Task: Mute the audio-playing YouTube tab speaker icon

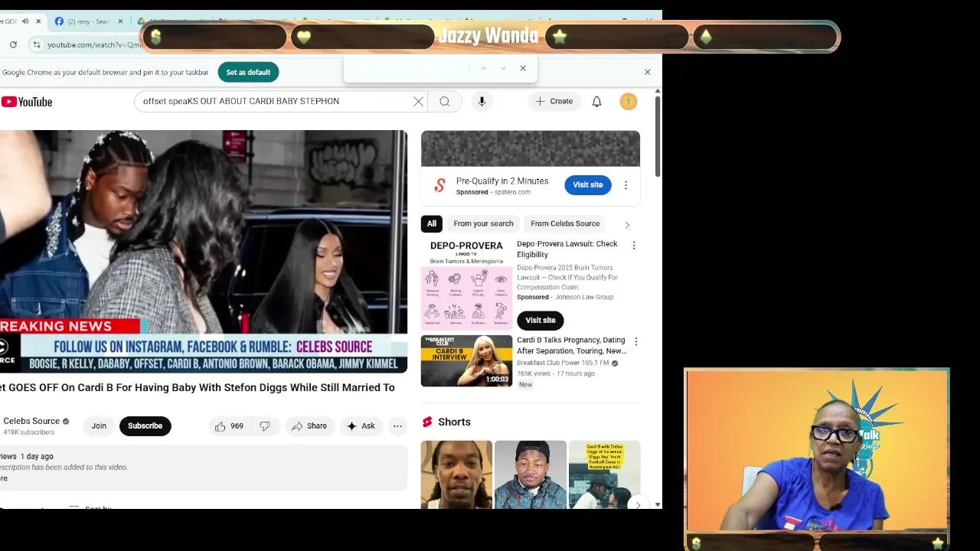Action: tap(25, 21)
